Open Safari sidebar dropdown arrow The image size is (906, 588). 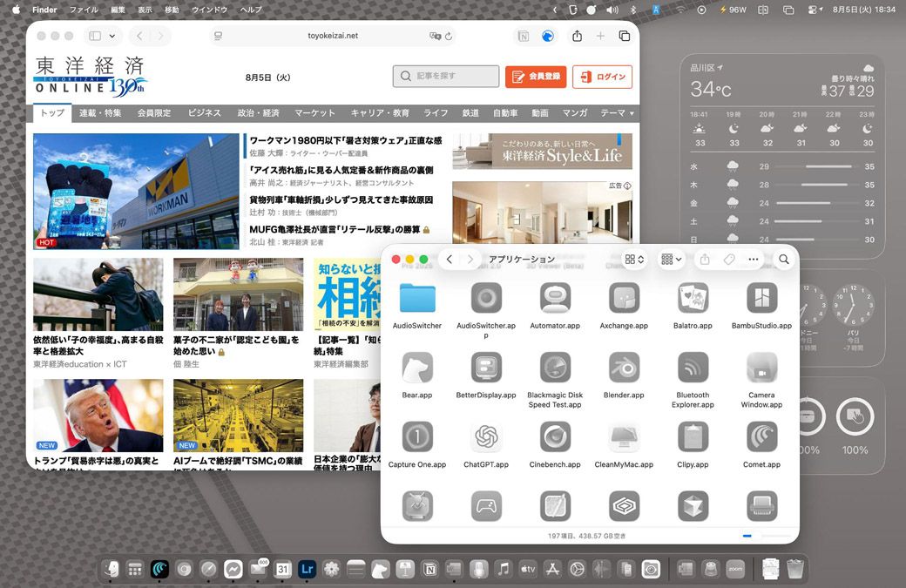[112, 36]
